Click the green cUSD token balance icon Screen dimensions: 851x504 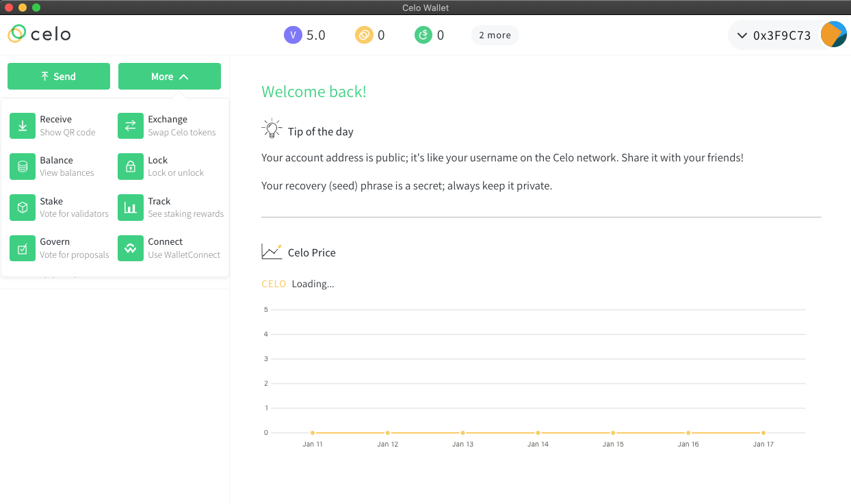point(423,35)
